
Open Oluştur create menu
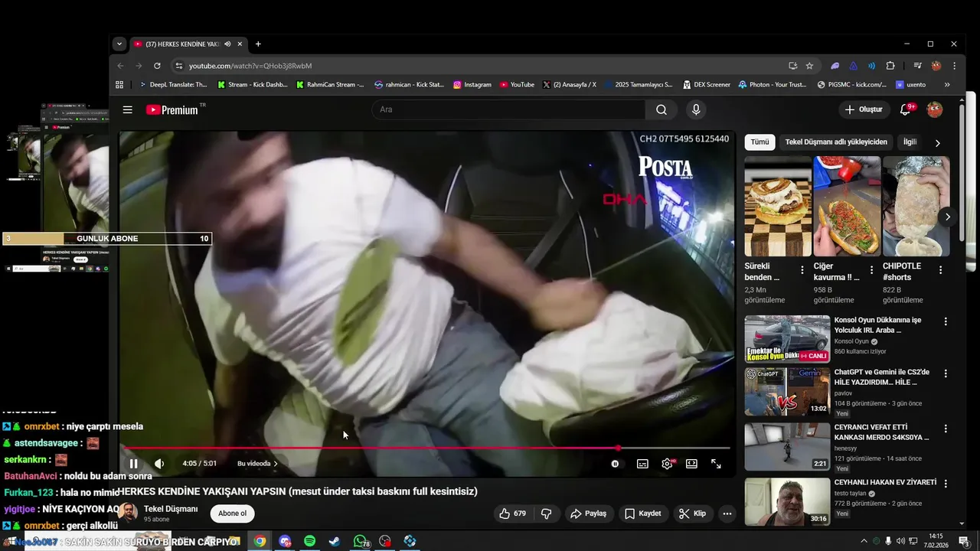coord(864,109)
